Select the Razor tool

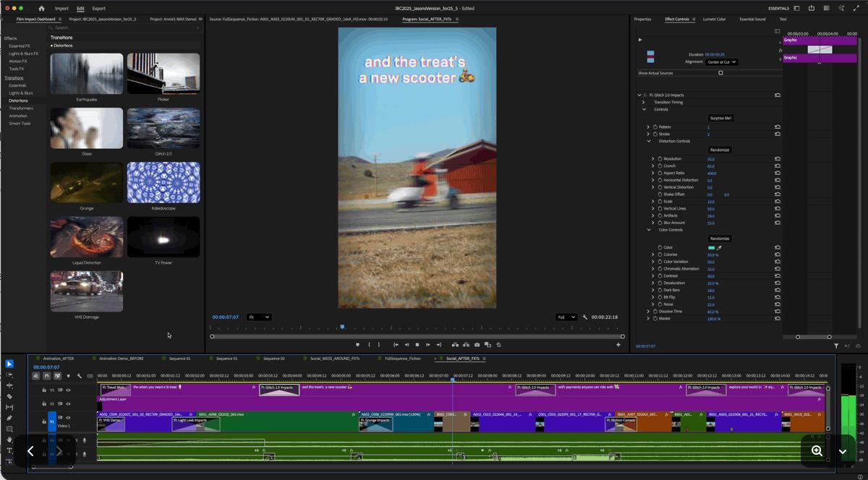pyautogui.click(x=9, y=397)
